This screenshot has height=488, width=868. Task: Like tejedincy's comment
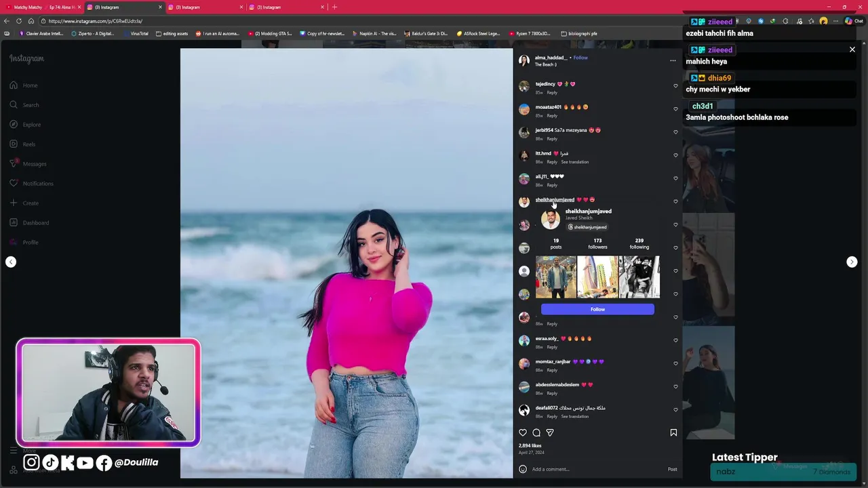tap(675, 86)
